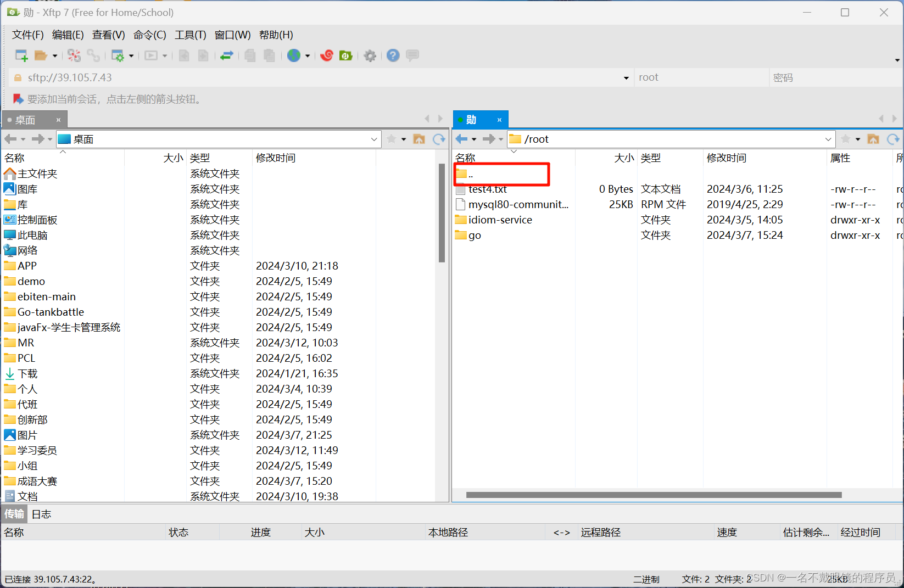
Task: Open Help with the blue question icon
Action: coord(393,55)
